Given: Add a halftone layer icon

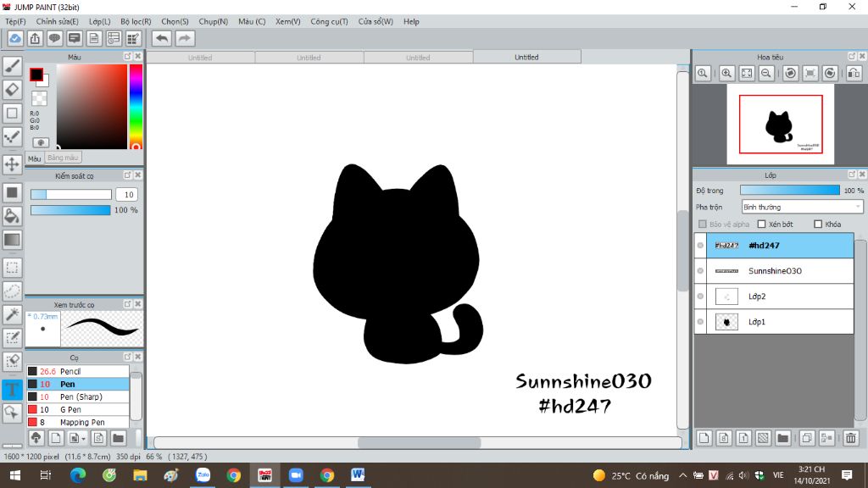Looking at the screenshot, I should coord(763,438).
